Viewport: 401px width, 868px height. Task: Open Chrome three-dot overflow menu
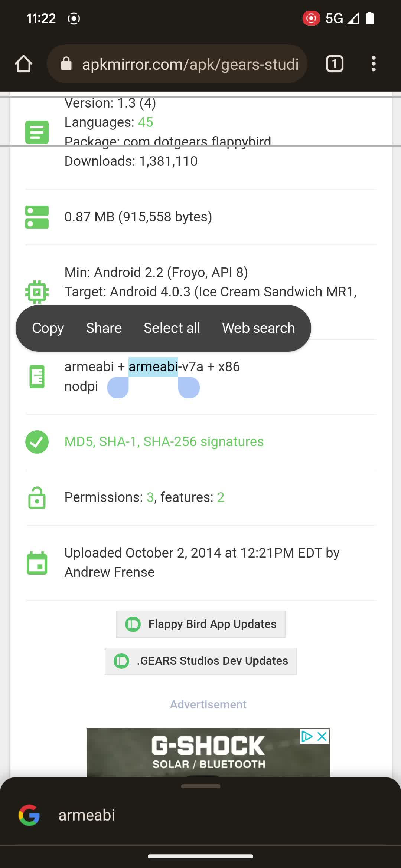coord(374,64)
